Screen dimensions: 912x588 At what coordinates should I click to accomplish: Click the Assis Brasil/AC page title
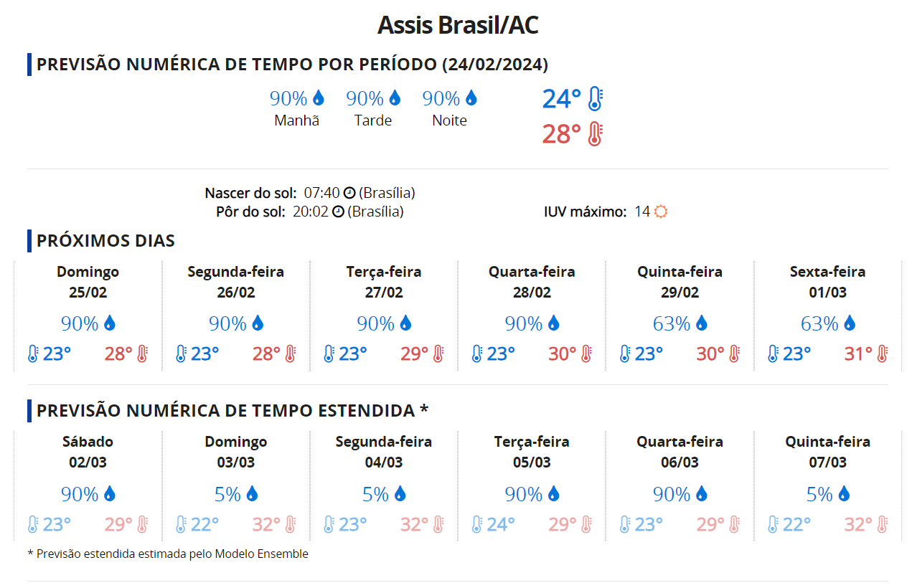pos(458,25)
